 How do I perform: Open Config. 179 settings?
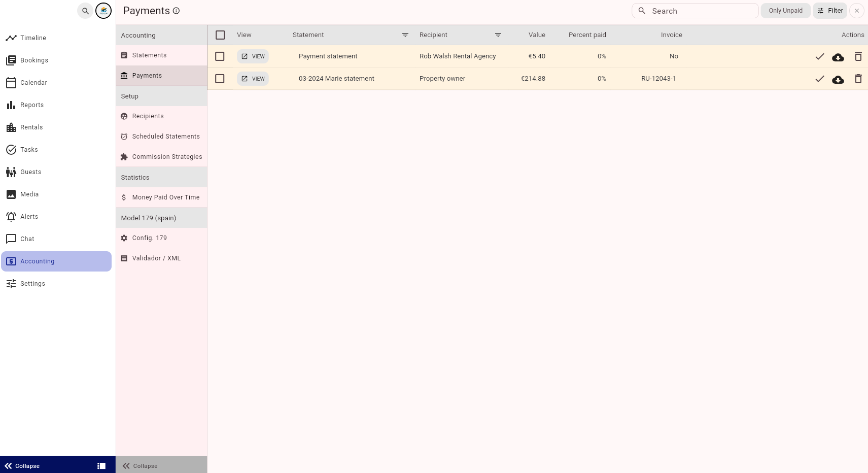pos(161,238)
